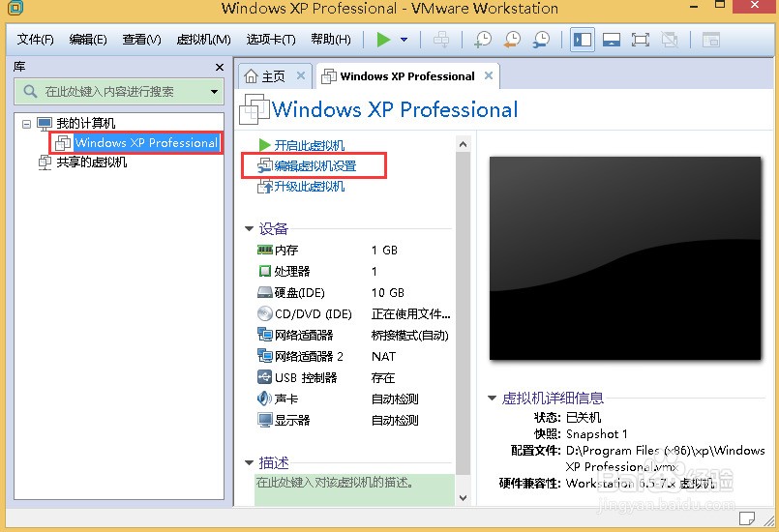Enter full screen mode icon
The width and height of the screenshot is (779, 532).
point(641,40)
